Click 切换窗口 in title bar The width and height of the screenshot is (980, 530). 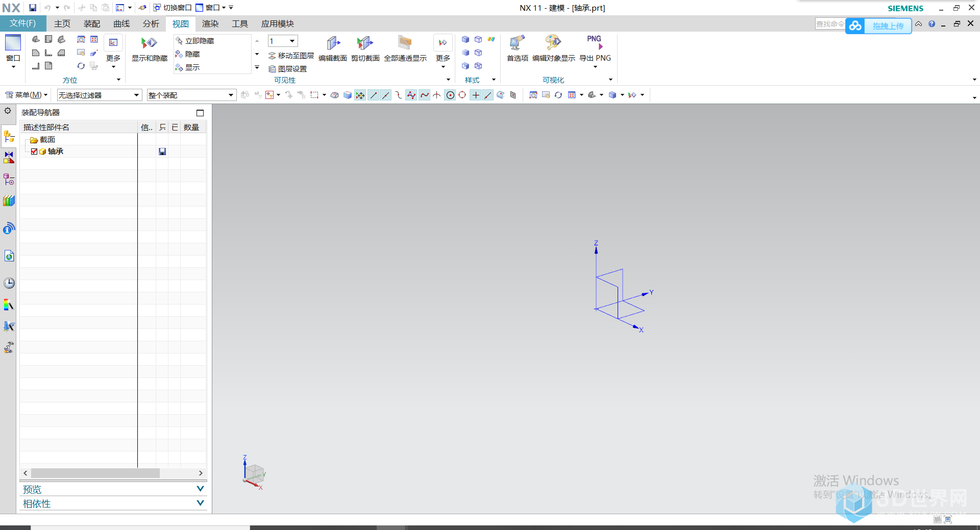pos(173,8)
